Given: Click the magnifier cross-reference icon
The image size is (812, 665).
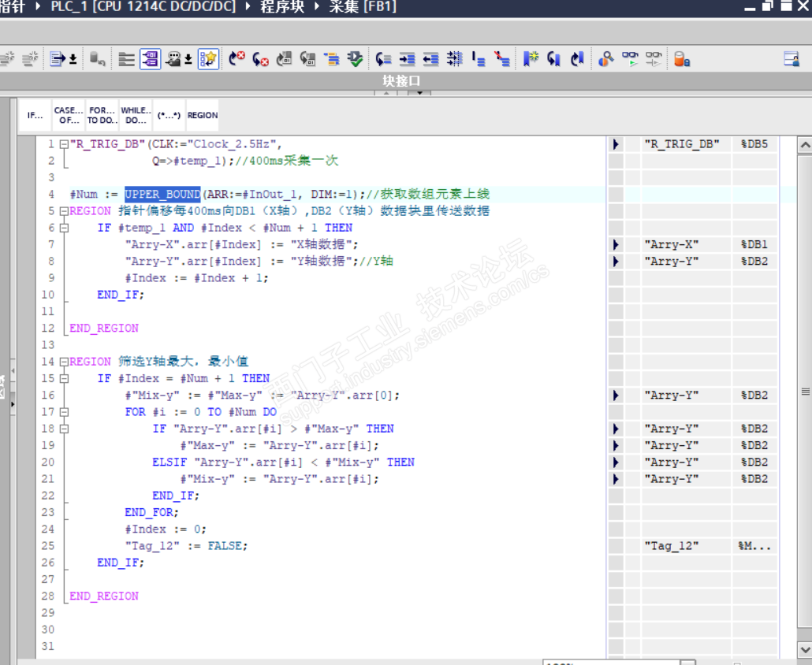Looking at the screenshot, I should tap(606, 59).
